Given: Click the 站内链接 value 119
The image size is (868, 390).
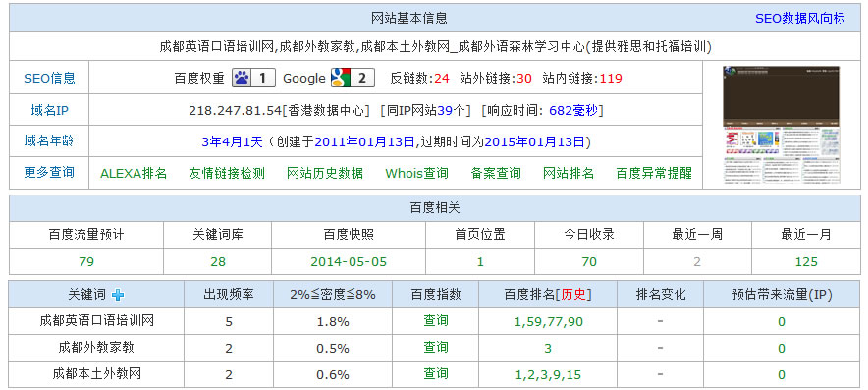Looking at the screenshot, I should [611, 79].
